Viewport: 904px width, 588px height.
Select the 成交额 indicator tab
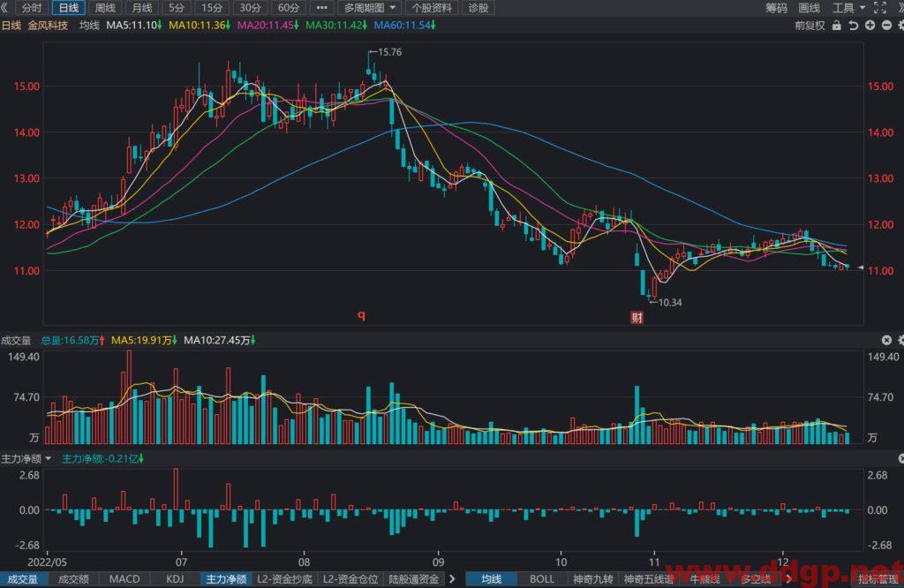coord(73,579)
